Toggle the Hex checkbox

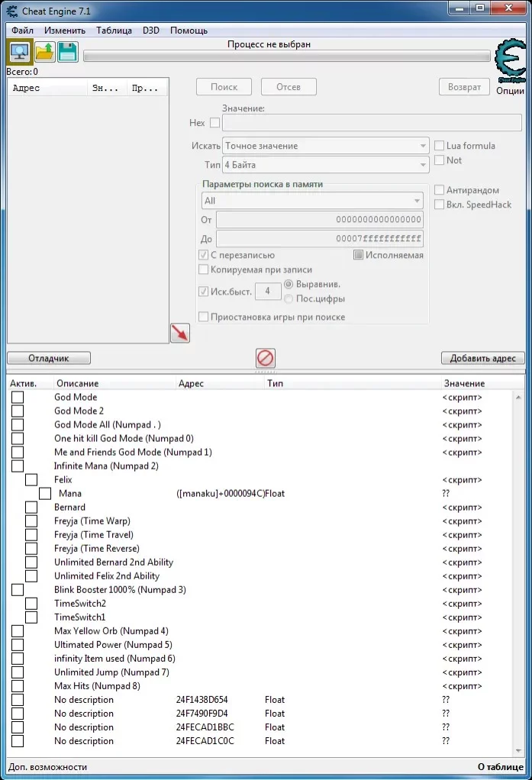click(214, 122)
